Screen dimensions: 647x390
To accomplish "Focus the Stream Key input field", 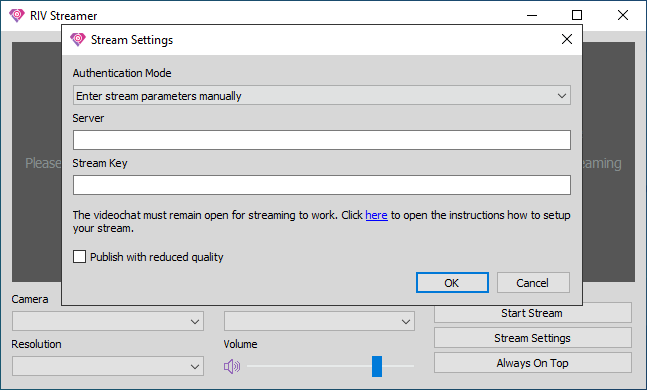I will pos(322,185).
